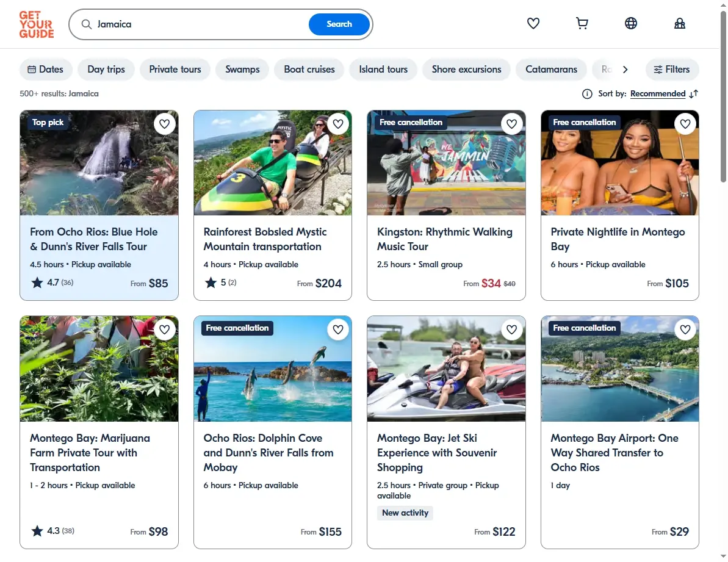Open Montego Bay Airport shared transfer title
Viewport: 728px width, 562px height.
click(x=614, y=453)
